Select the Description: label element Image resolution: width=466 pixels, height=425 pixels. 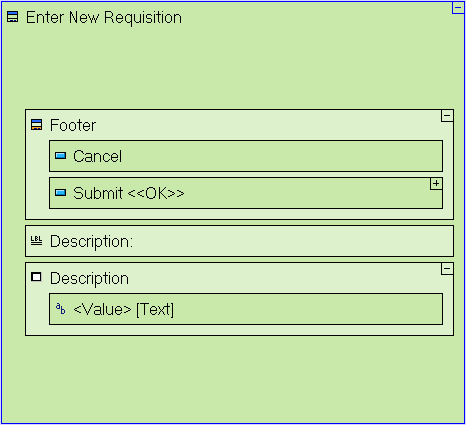point(239,241)
